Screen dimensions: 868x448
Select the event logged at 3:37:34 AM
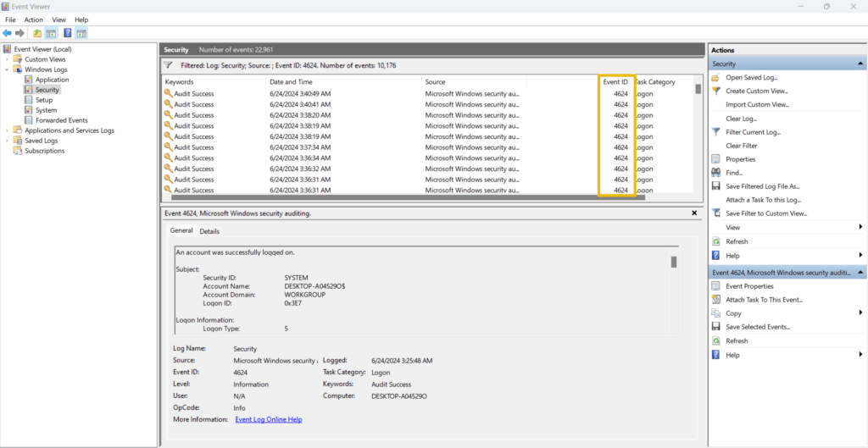click(x=428, y=147)
